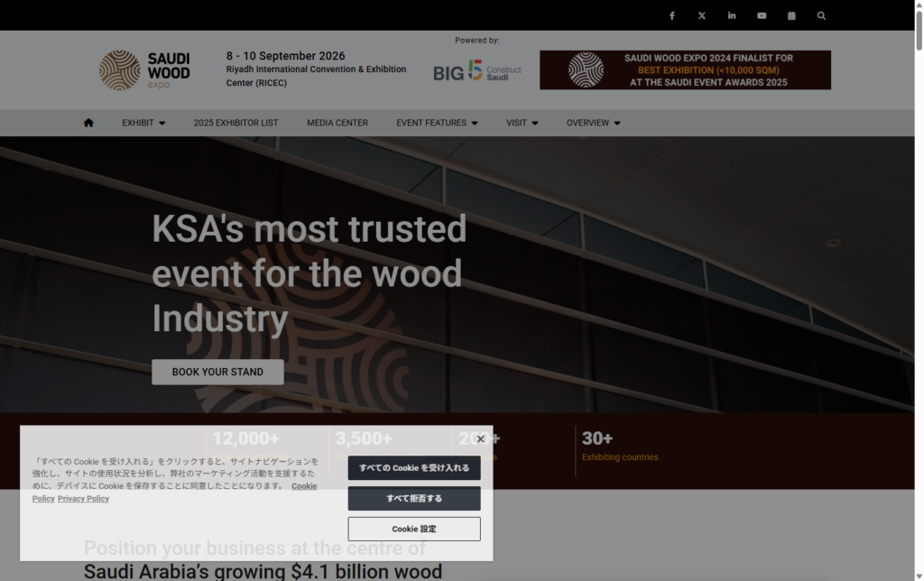Viewport: 924px width, 581px height.
Task: Open the Facebook page via its icon
Action: click(x=671, y=15)
